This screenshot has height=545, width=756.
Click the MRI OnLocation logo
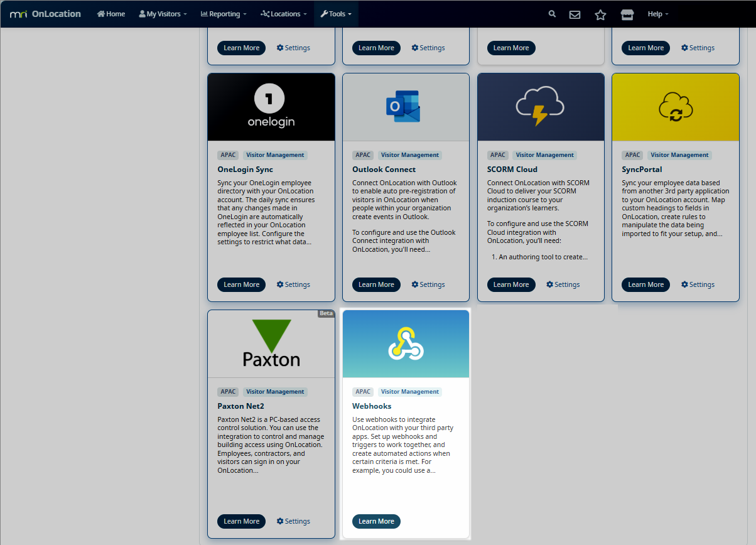(45, 14)
